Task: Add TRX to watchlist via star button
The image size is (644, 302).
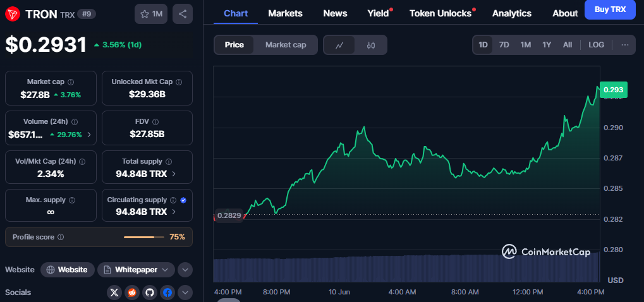Action: point(151,14)
